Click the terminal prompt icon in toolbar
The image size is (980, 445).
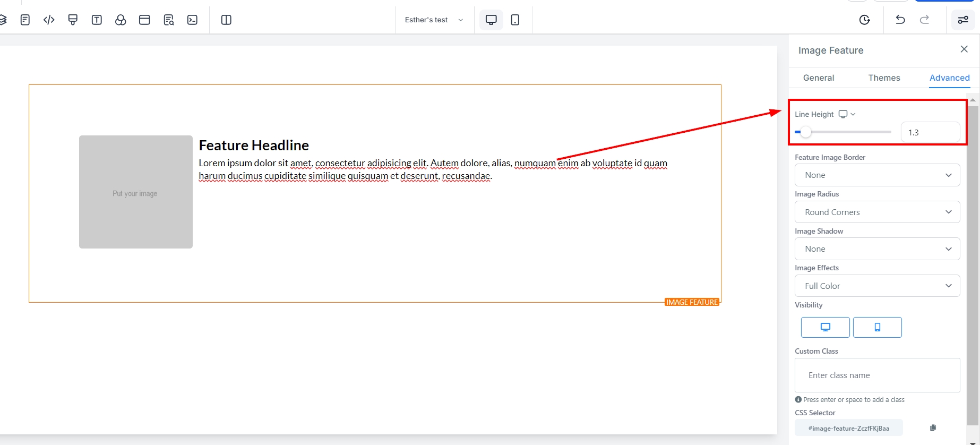coord(192,20)
